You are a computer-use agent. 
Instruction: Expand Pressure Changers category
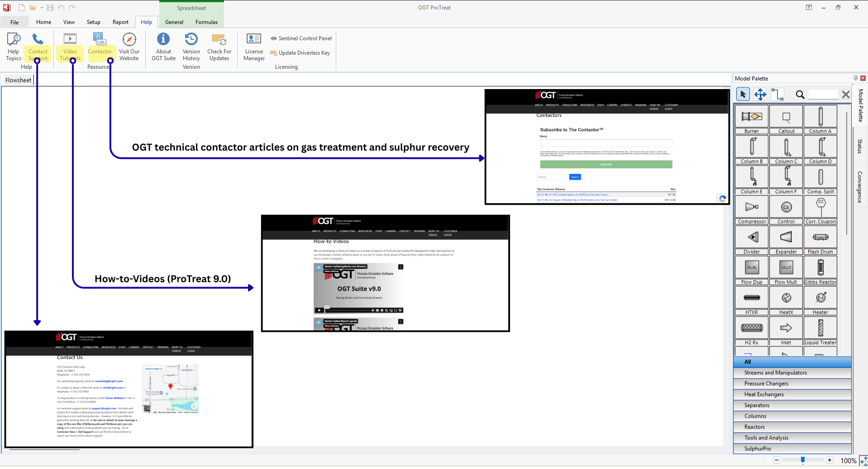[x=792, y=384]
